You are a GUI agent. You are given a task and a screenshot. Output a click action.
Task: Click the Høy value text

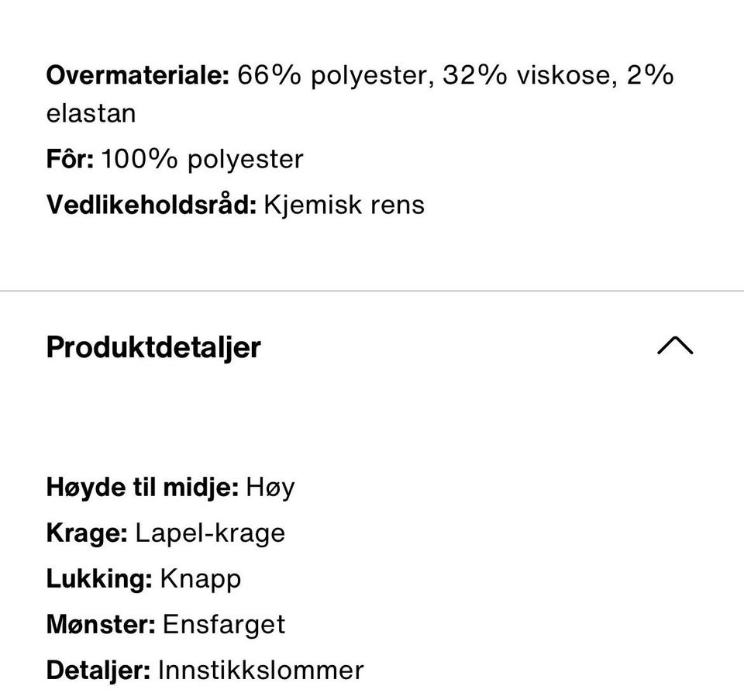click(x=270, y=488)
